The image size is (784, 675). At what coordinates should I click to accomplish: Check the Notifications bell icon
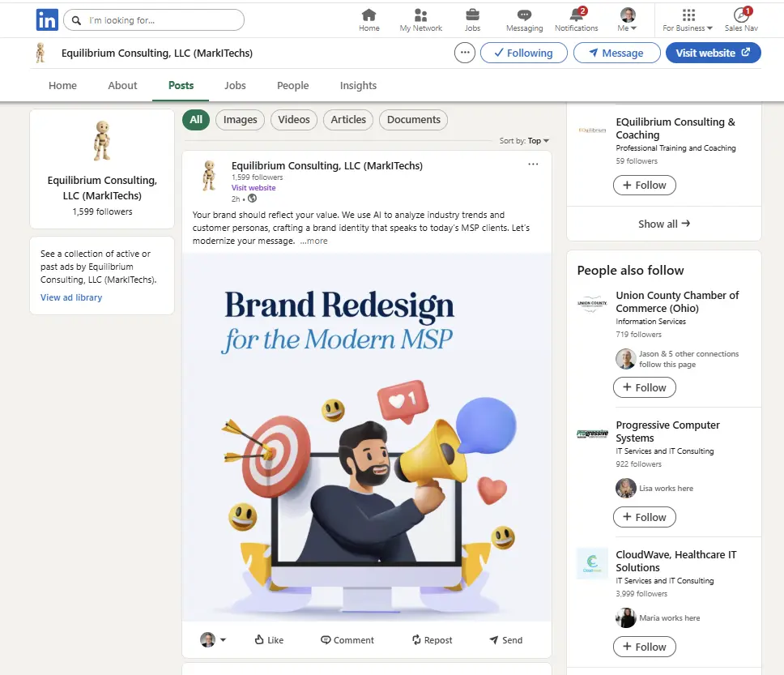coord(576,15)
